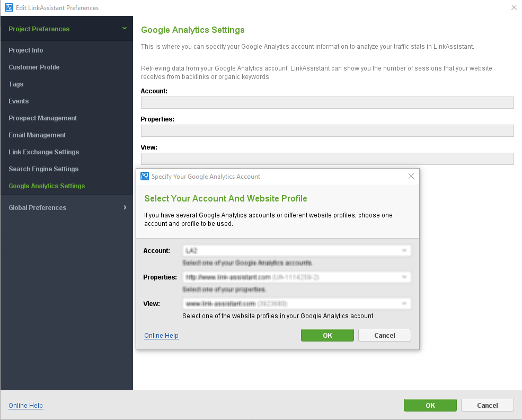
Task: Click the green OK button in dialog
Action: (328, 335)
